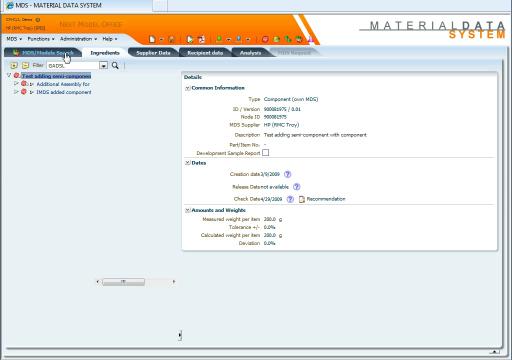
Task: Click the document icon before Recommendation
Action: point(302,199)
